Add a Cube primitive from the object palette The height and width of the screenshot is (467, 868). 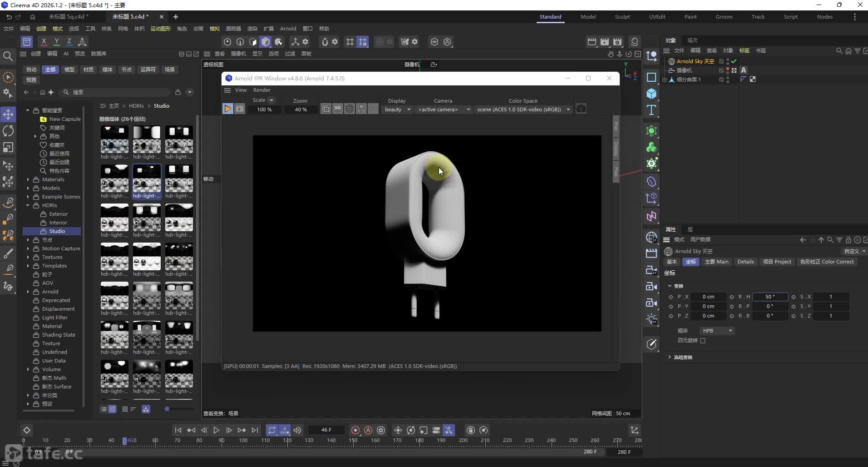pyautogui.click(x=651, y=94)
